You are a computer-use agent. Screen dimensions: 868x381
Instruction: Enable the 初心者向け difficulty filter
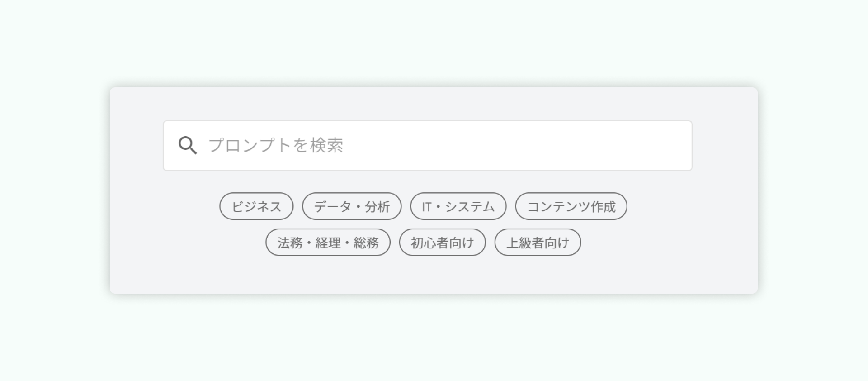(x=442, y=243)
